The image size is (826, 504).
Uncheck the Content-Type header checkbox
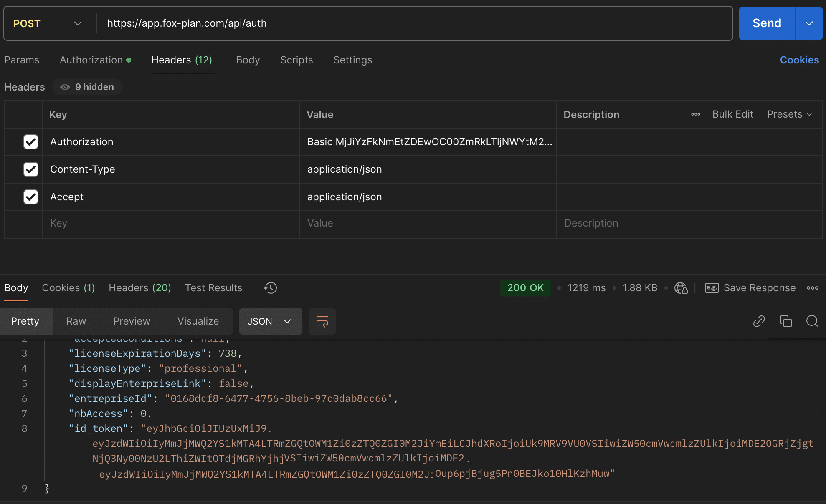(x=31, y=169)
